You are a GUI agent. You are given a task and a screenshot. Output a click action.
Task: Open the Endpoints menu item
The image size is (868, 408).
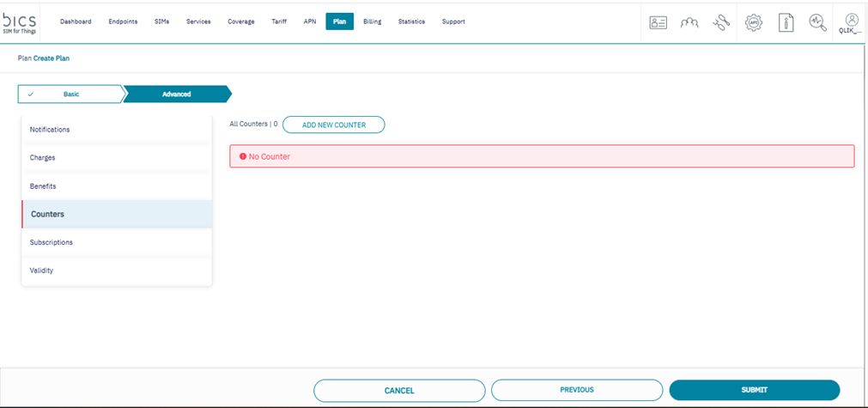click(x=123, y=21)
